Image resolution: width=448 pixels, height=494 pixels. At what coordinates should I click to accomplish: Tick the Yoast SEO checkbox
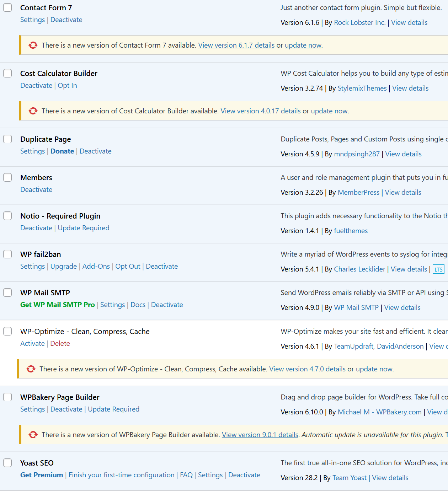7,463
